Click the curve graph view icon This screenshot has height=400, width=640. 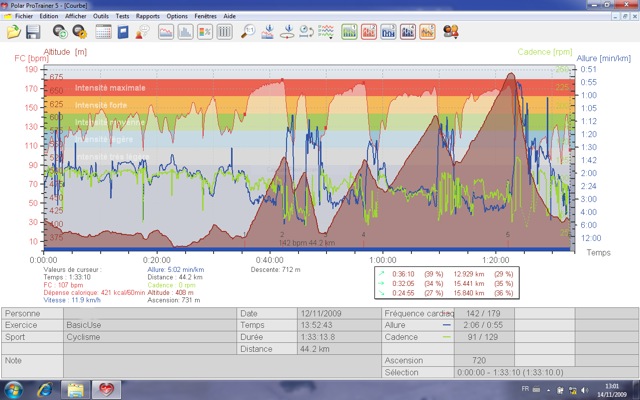tap(165, 32)
